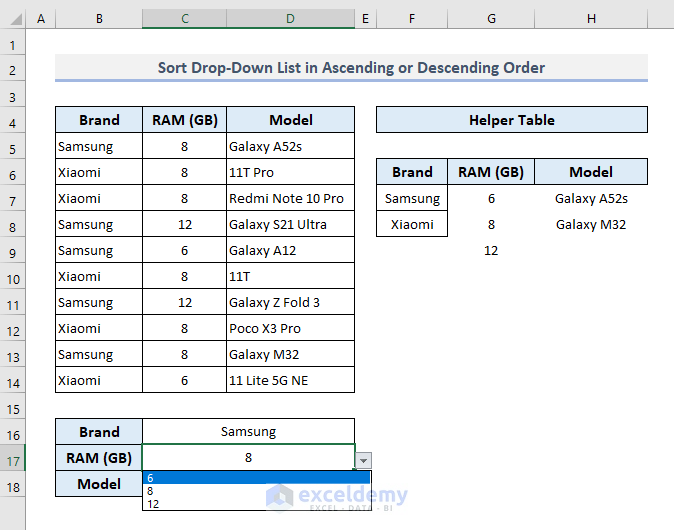Click the Select All corner triangle
The image size is (674, 530).
[16, 19]
